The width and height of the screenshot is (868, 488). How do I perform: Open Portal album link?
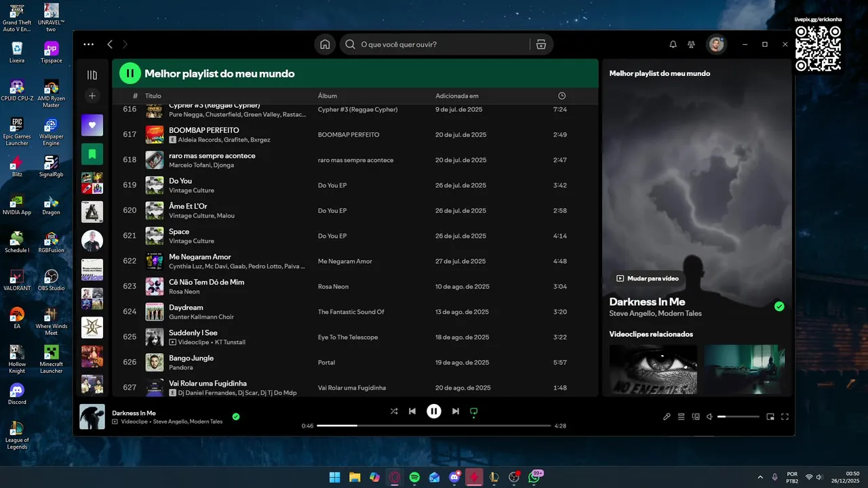click(326, 363)
